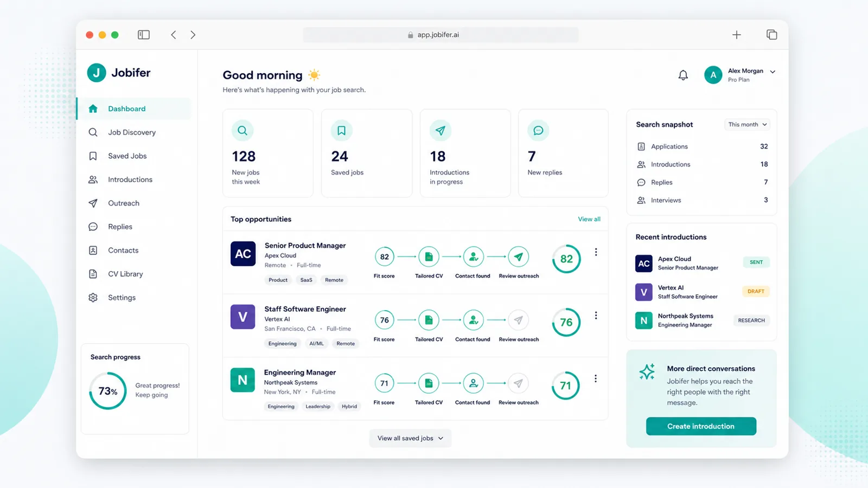The width and height of the screenshot is (868, 488).
Task: Click View all top opportunities link
Action: coord(589,219)
